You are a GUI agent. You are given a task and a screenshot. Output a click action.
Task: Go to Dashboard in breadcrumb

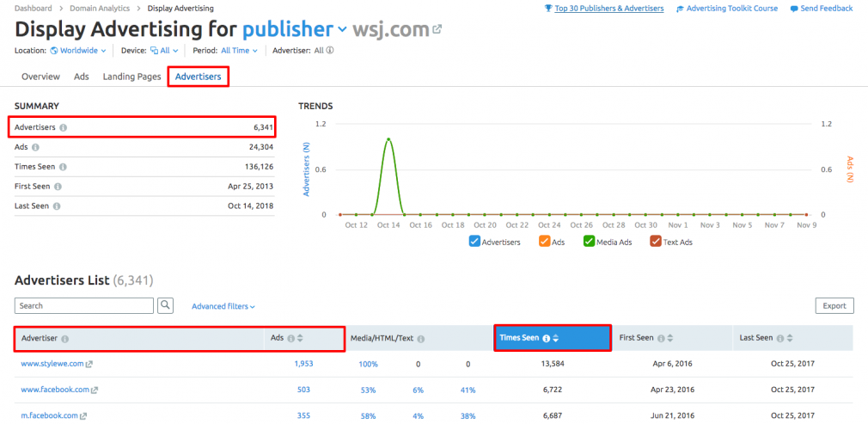tap(34, 9)
